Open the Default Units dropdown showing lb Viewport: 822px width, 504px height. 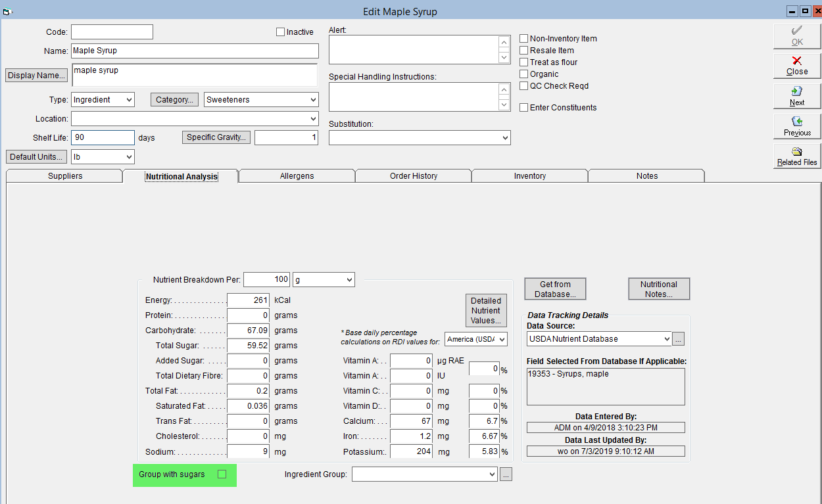coord(103,157)
